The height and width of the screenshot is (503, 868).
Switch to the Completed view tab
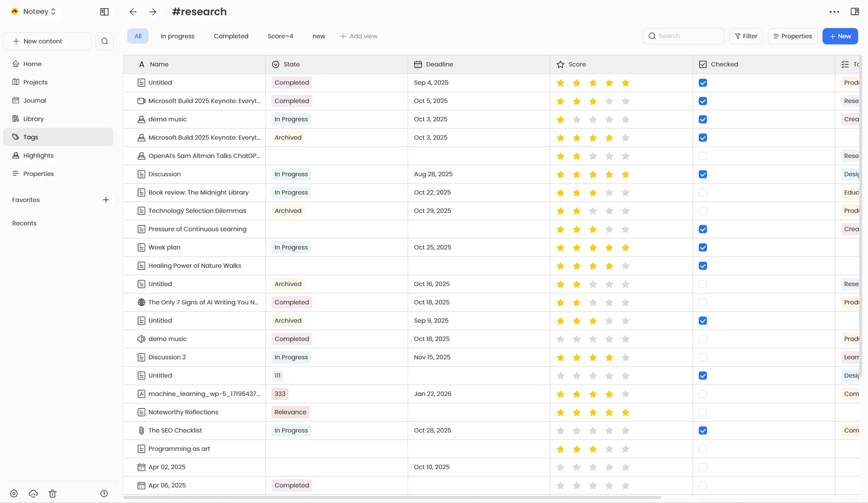pos(231,36)
